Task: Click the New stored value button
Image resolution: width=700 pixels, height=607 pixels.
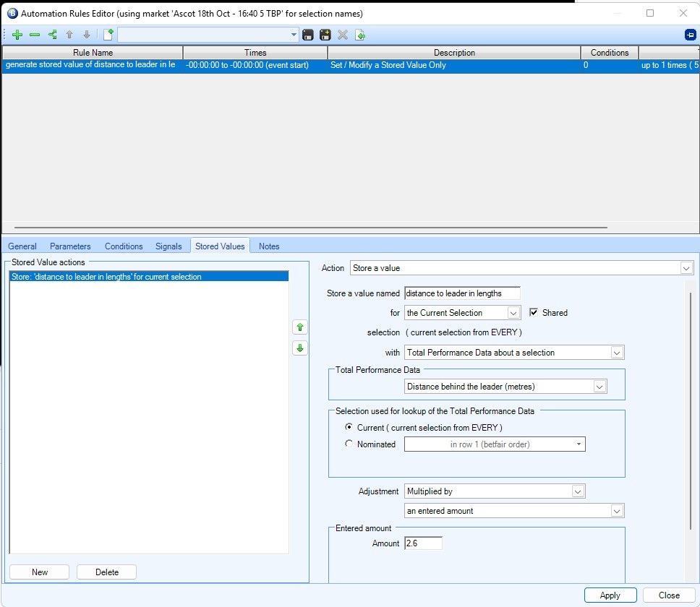Action: pyautogui.click(x=40, y=572)
